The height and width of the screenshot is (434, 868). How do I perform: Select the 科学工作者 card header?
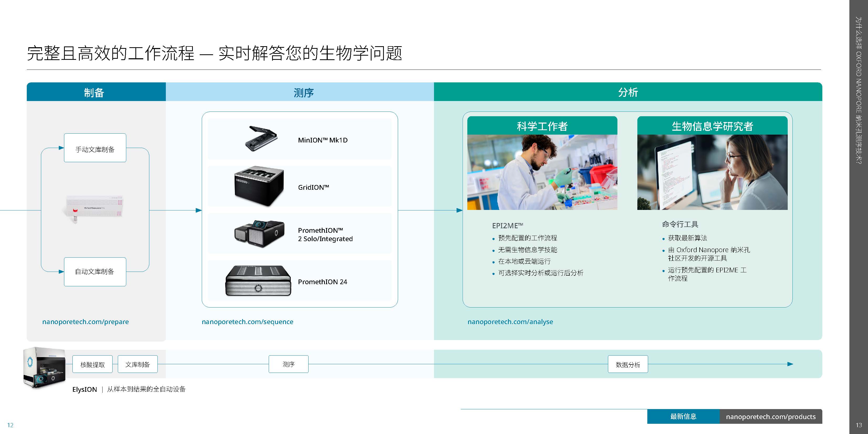(x=542, y=126)
